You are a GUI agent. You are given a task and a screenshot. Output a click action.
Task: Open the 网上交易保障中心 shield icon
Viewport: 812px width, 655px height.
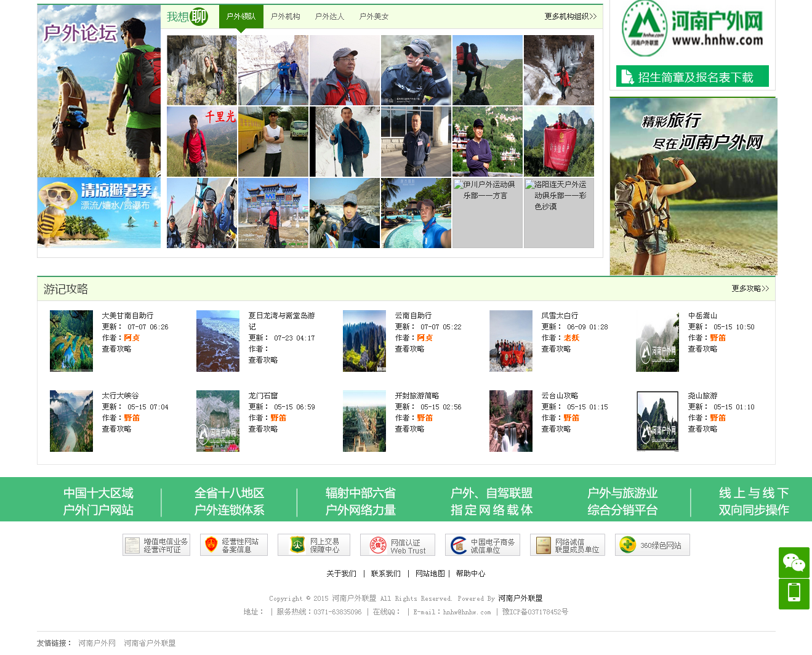tap(313, 544)
